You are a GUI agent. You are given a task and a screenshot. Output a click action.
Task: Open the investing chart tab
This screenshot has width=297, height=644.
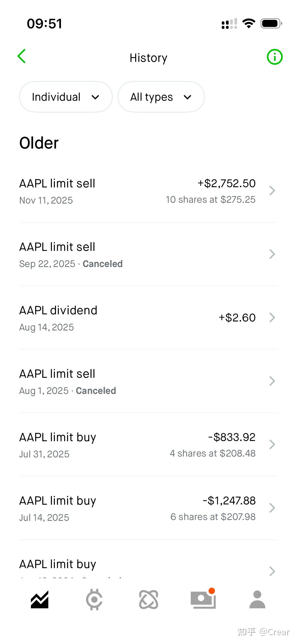[40, 600]
